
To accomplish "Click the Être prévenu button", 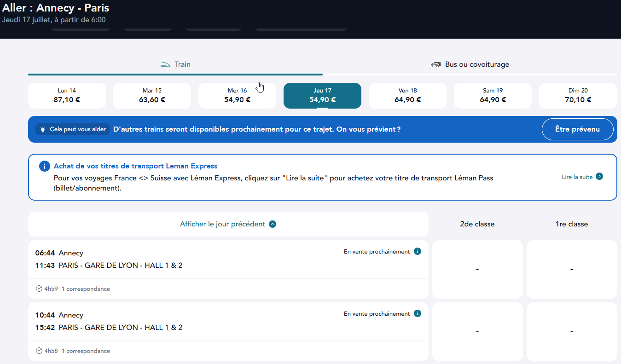I will pos(577,129).
